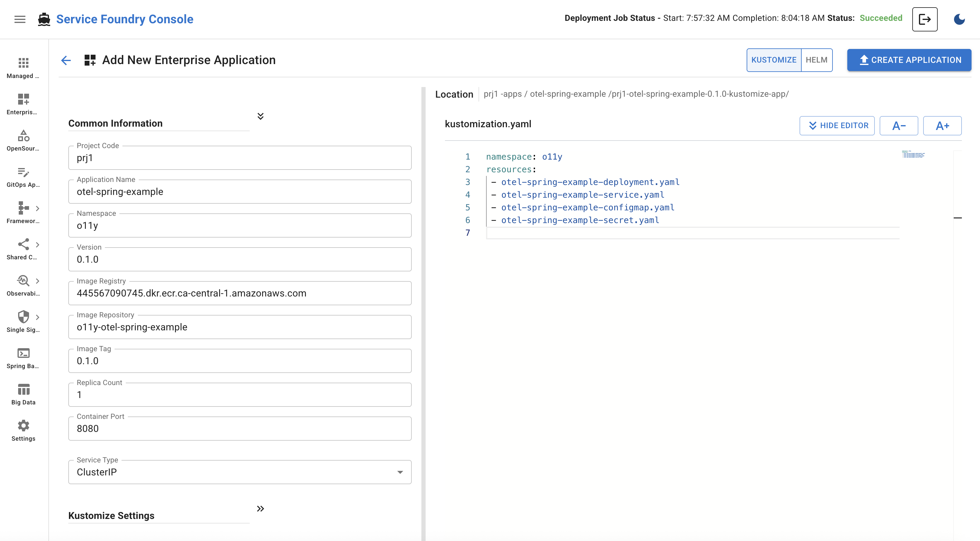Click otel-spring-example-configmap.yaml line

pos(587,207)
